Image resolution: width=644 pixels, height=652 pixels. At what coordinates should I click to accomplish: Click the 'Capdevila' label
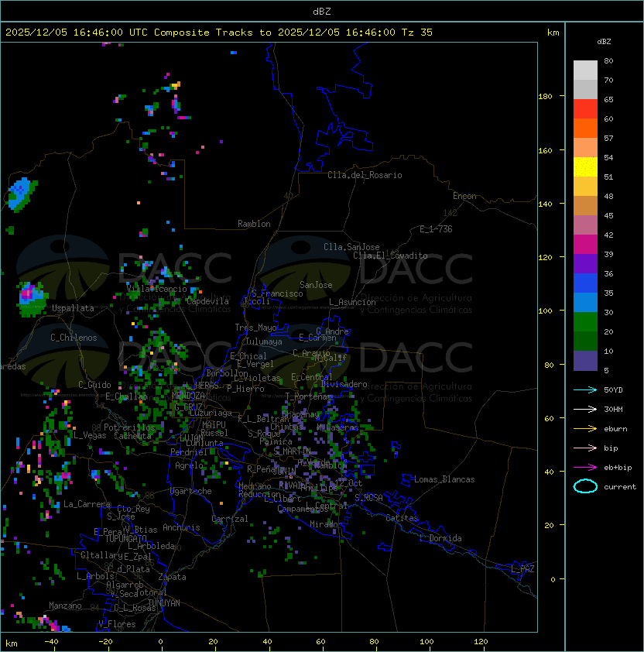coord(208,301)
